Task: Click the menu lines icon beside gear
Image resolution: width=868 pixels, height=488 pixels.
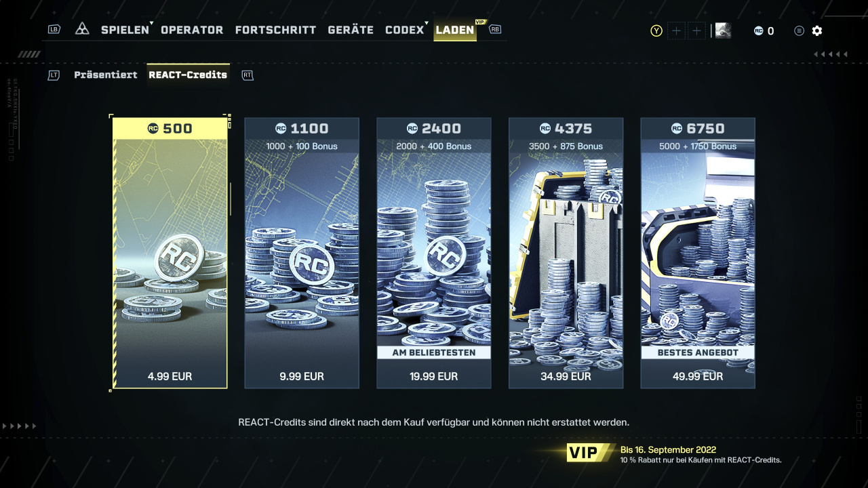Action: pos(800,30)
